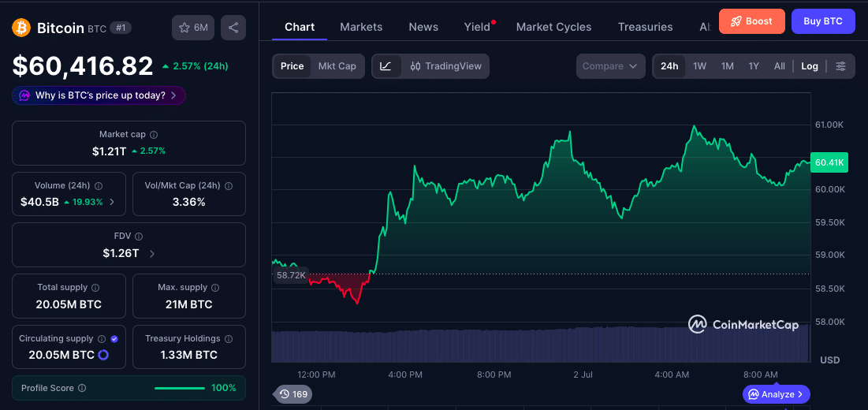
Task: Click info icon next to Circulating supply
Action: (x=102, y=338)
